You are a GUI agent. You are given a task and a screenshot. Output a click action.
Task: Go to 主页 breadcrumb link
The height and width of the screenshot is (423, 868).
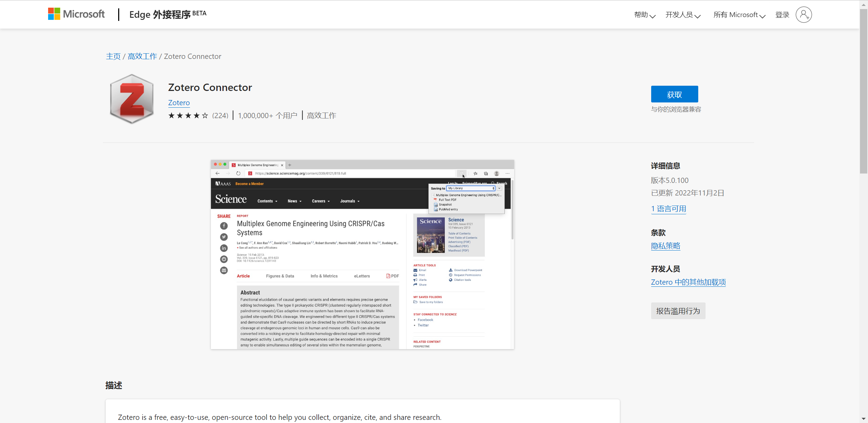pos(113,56)
